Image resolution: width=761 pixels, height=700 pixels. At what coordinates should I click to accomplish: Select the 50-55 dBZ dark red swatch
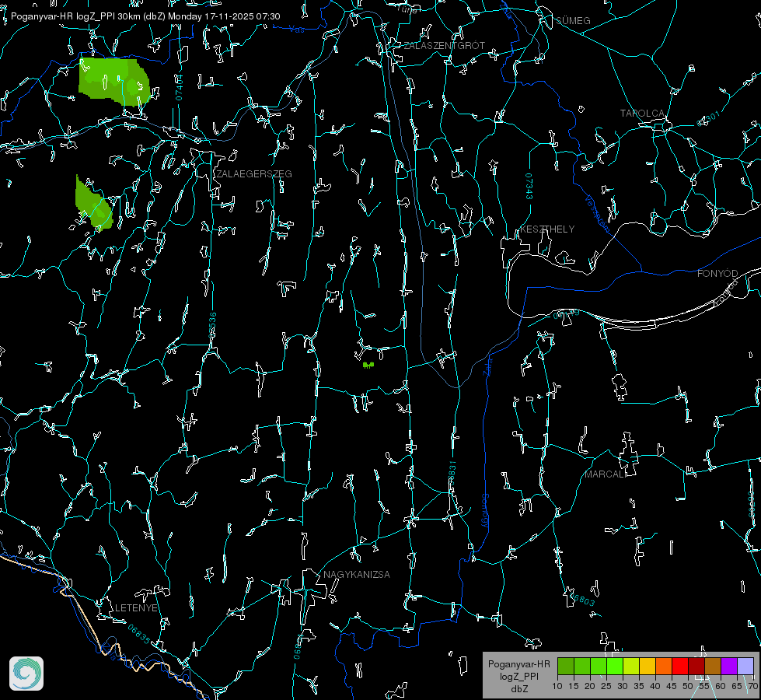[696, 666]
